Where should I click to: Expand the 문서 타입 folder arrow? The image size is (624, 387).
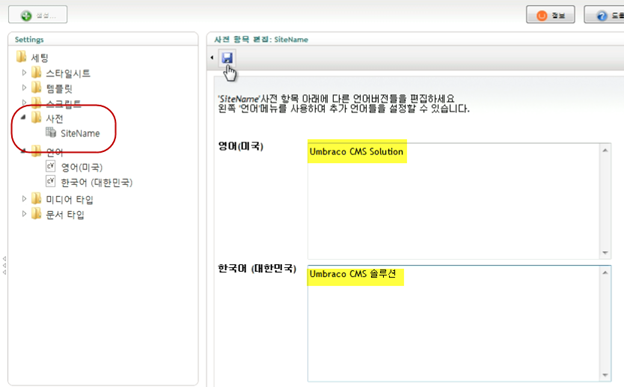[x=24, y=214]
